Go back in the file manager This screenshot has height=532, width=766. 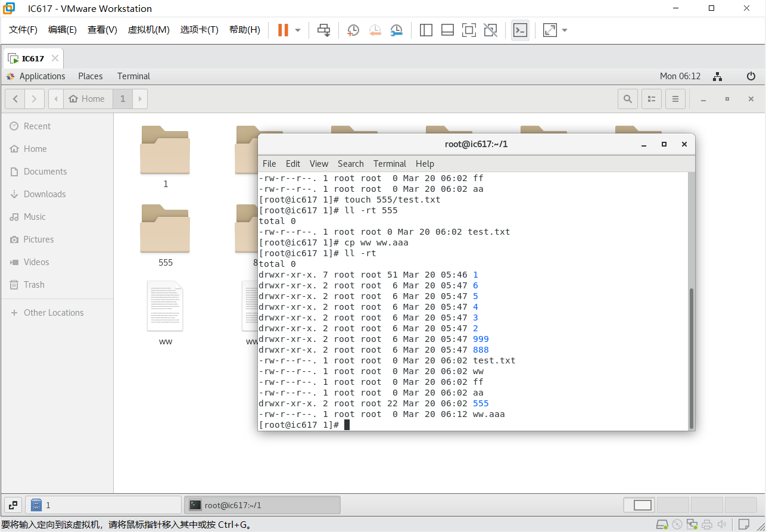(15, 99)
